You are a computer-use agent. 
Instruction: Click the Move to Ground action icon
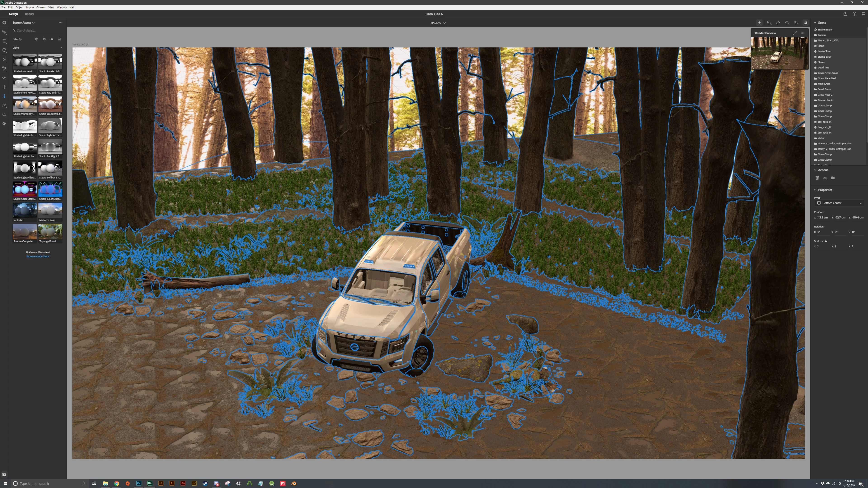tap(825, 178)
